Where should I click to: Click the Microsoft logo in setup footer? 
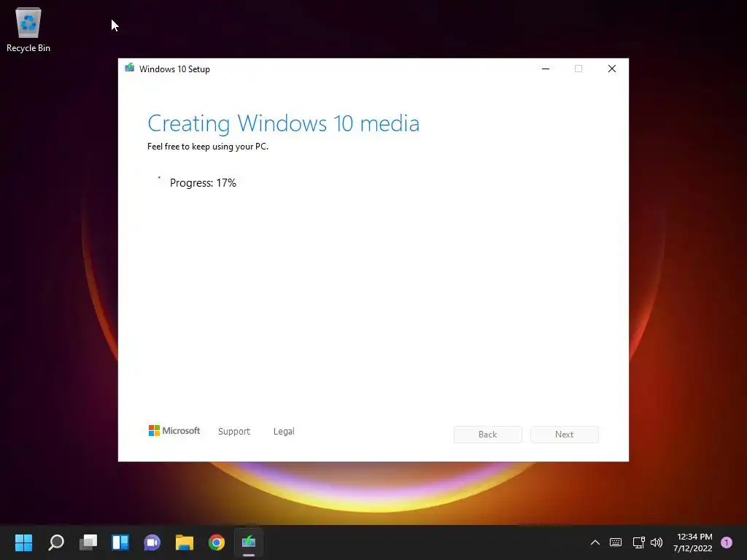pos(174,430)
